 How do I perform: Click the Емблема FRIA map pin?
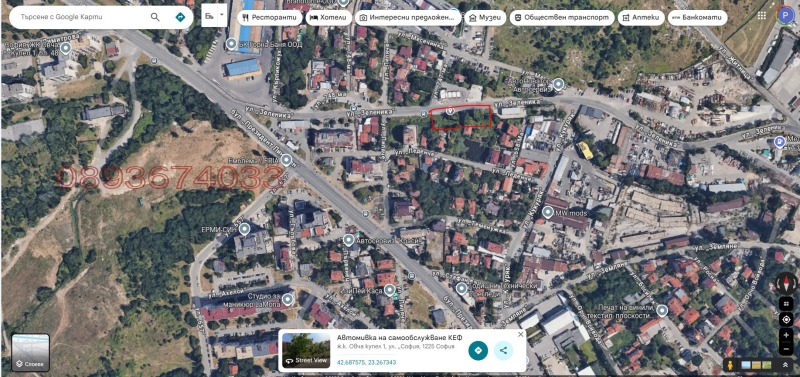pos(286,161)
